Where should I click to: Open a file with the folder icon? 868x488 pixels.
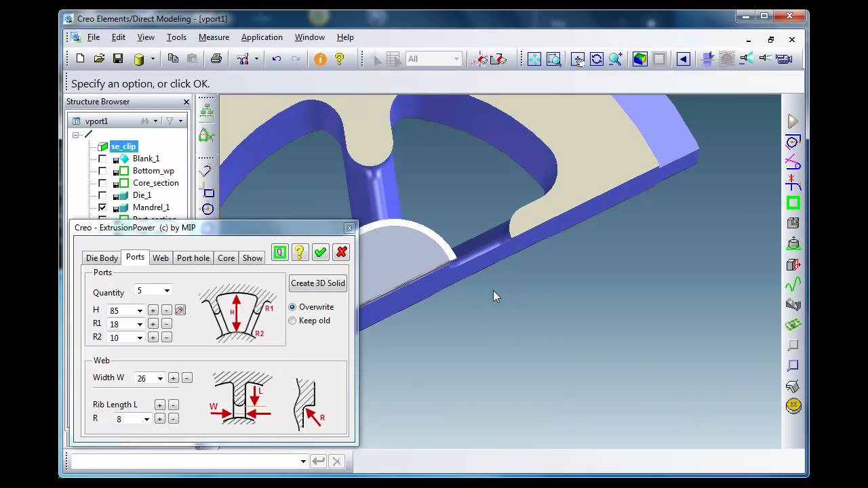click(x=99, y=59)
